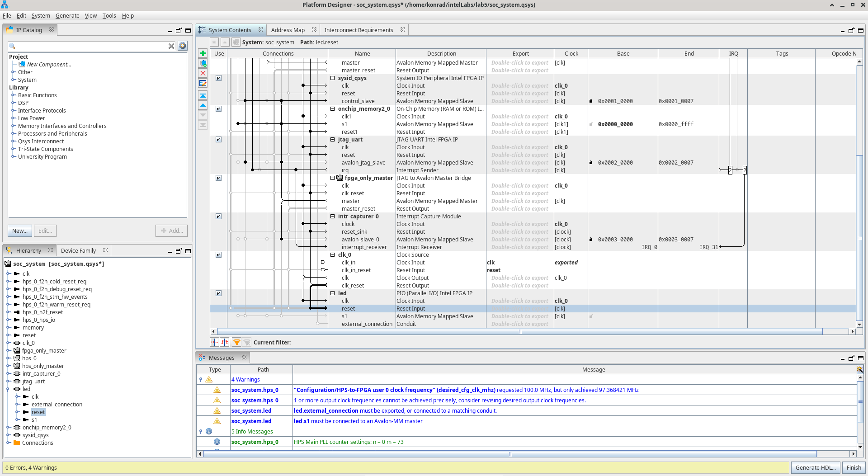
Task: Expand Processors and Peripherals category
Action: 14,134
